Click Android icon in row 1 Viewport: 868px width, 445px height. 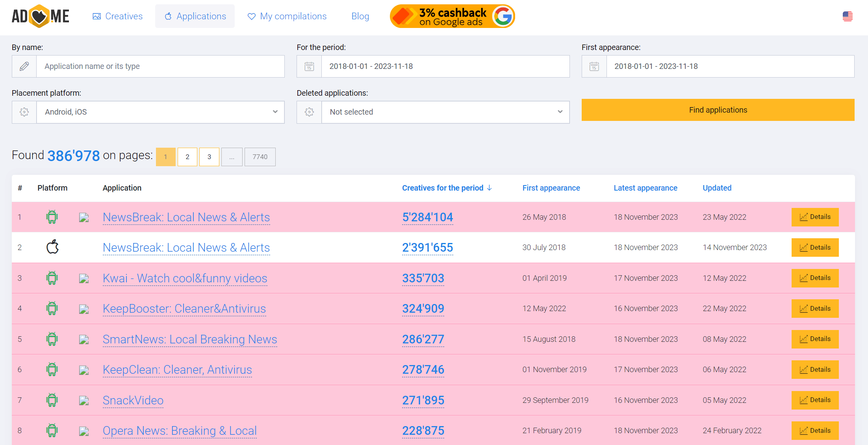[x=52, y=217]
